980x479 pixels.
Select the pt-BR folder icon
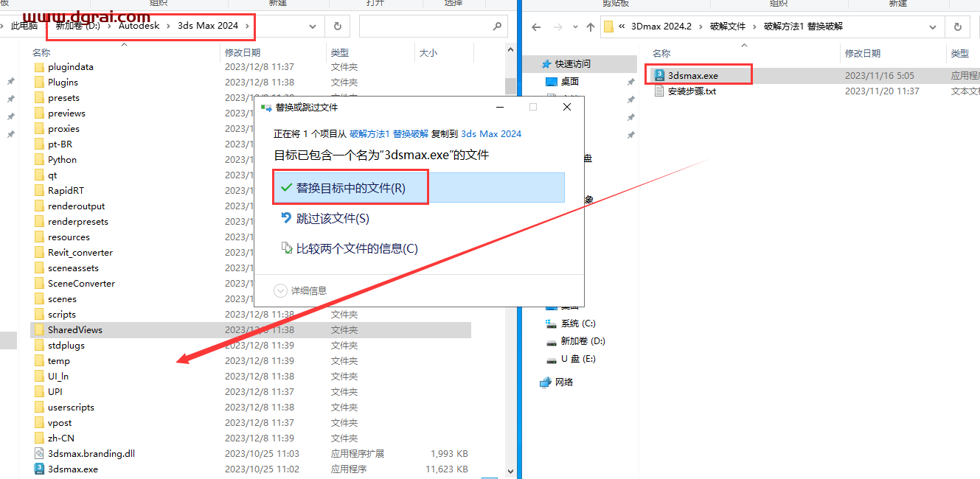40,144
